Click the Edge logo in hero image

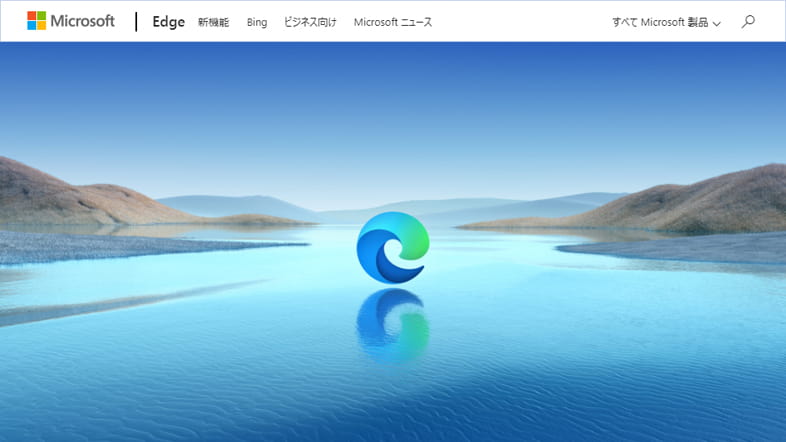pos(393,248)
